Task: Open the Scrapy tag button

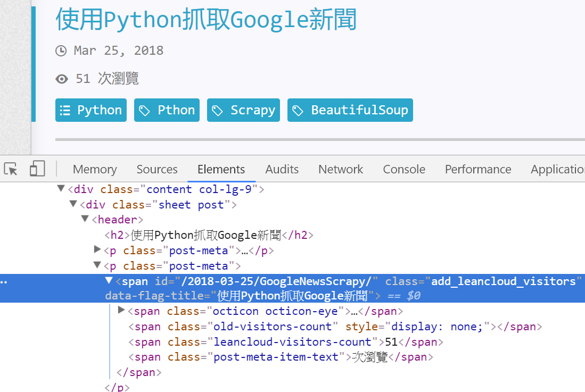Action: point(244,110)
